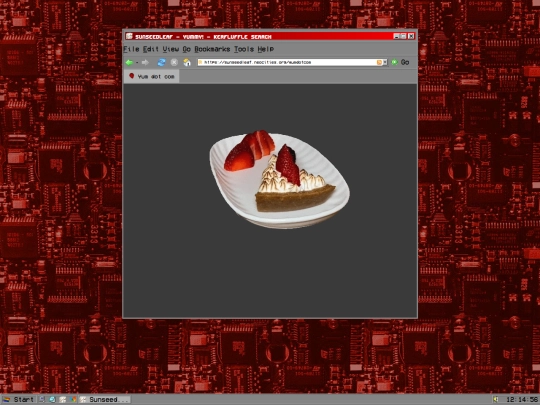Expand the address bar URL dropdown
Screen dimensions: 540x405
[x=385, y=62]
